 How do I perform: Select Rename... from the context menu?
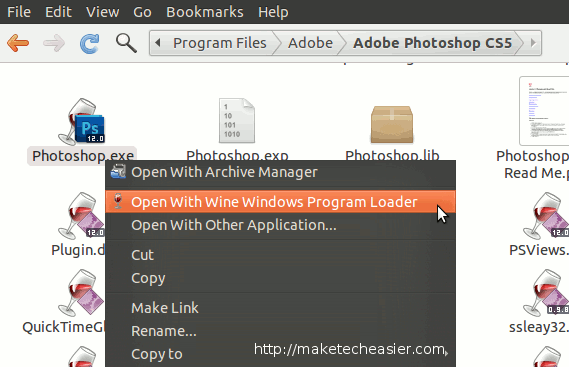pos(281,331)
